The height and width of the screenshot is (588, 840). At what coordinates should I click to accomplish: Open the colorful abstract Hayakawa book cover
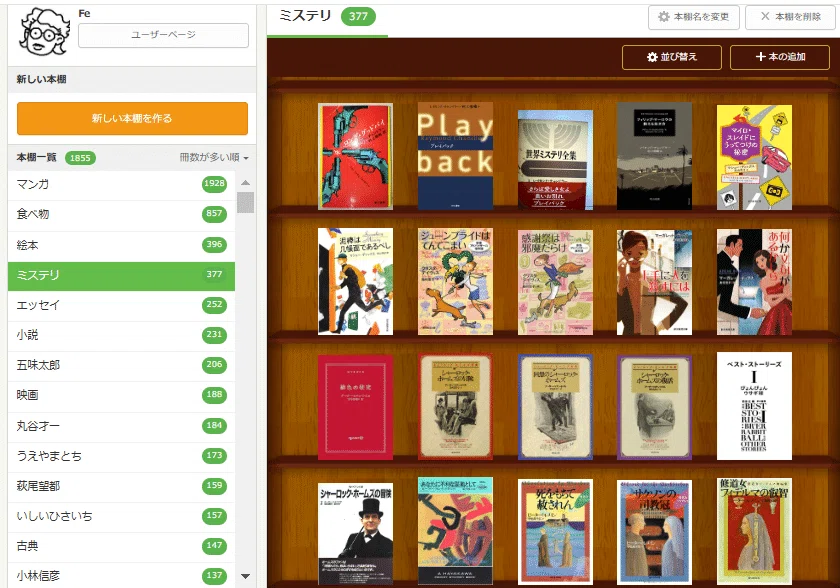[455, 531]
